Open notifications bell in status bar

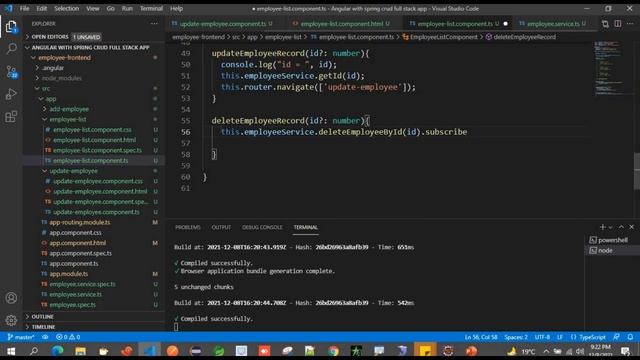click(631, 337)
